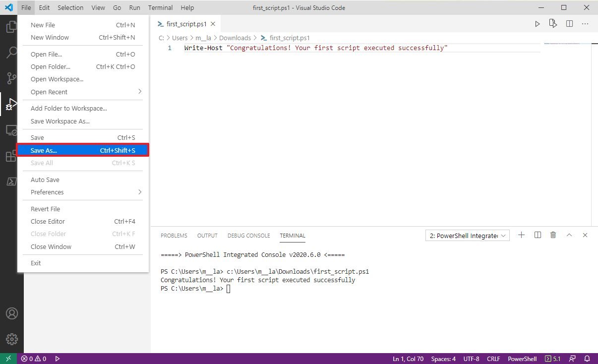Open PowerShell Integrated terminal selector dropdown
598x364 pixels.
tap(468, 236)
